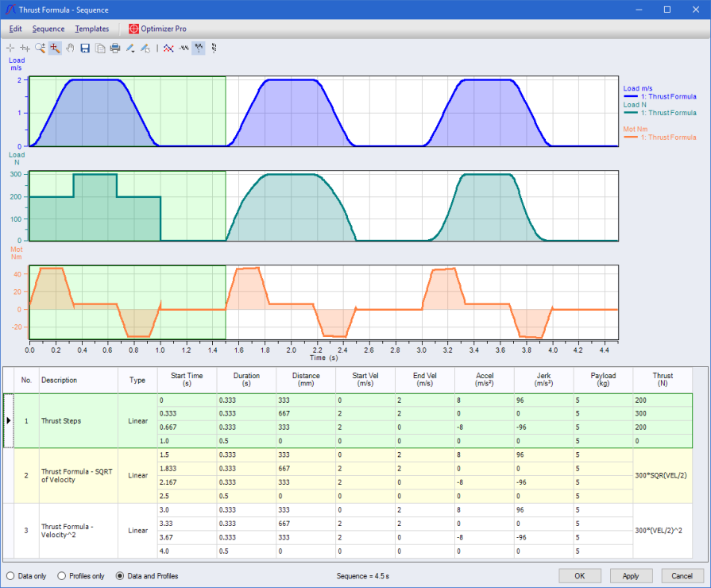Open the Templates menu
This screenshot has height=588, width=711.
click(x=91, y=29)
